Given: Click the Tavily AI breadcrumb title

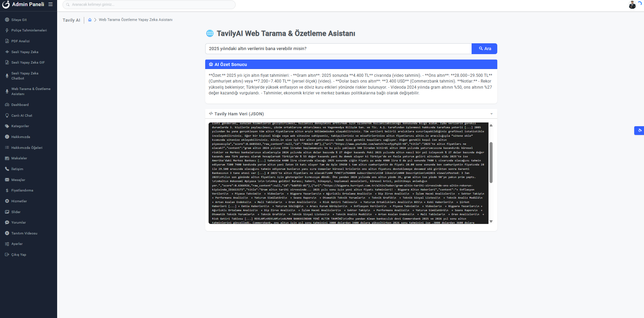Looking at the screenshot, I should coord(71,20).
